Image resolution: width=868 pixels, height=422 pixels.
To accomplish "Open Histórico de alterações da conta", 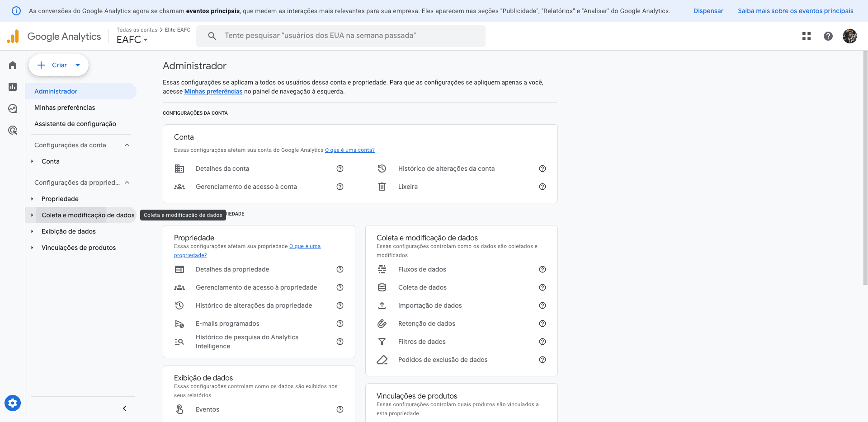I will pyautogui.click(x=446, y=169).
